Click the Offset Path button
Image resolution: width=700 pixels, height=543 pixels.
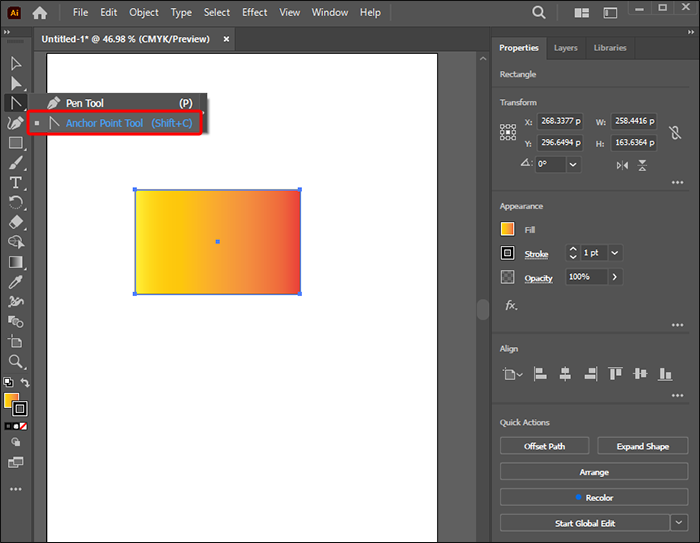click(x=544, y=446)
